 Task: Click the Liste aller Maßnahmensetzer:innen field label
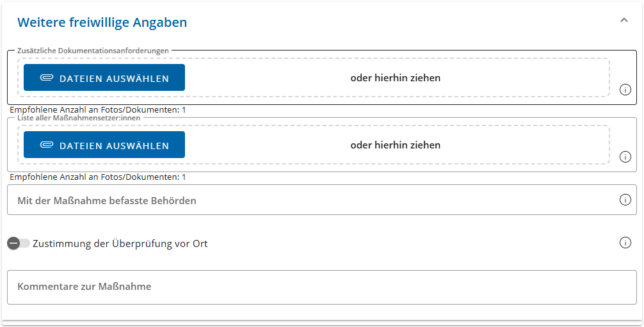(x=79, y=118)
